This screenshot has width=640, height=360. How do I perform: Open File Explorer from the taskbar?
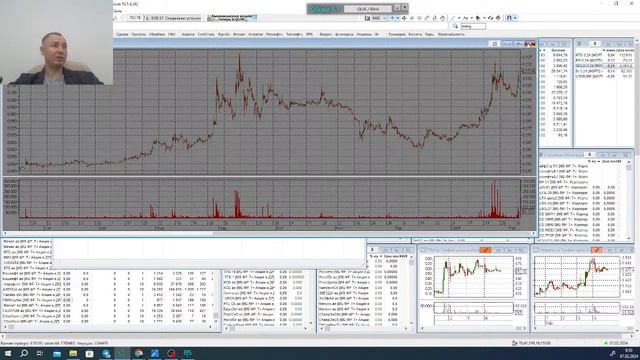click(73, 353)
